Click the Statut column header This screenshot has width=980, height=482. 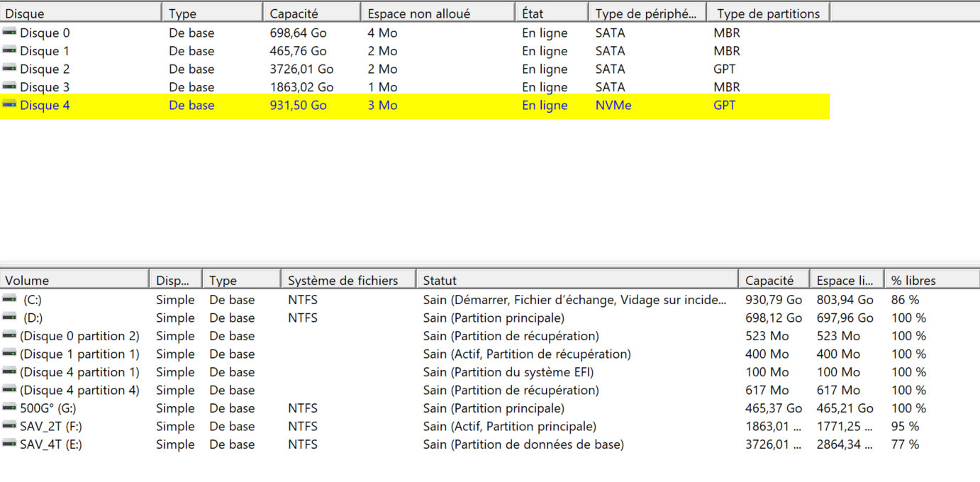[576, 280]
